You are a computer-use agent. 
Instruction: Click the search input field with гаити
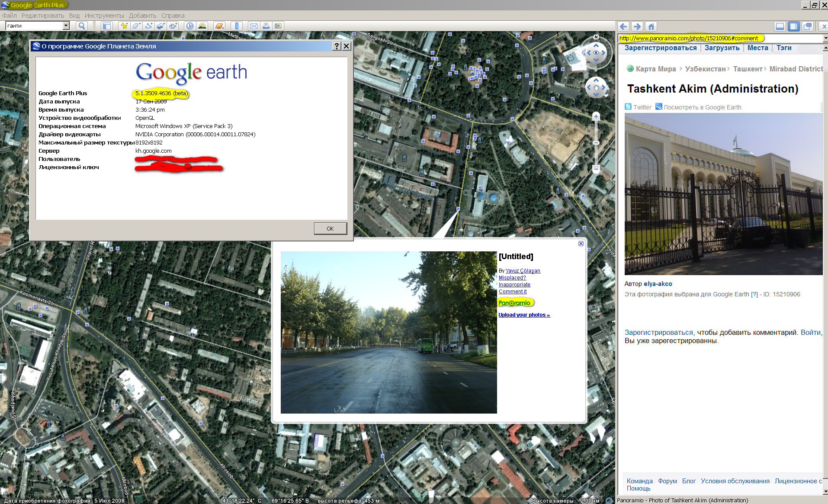click(34, 26)
